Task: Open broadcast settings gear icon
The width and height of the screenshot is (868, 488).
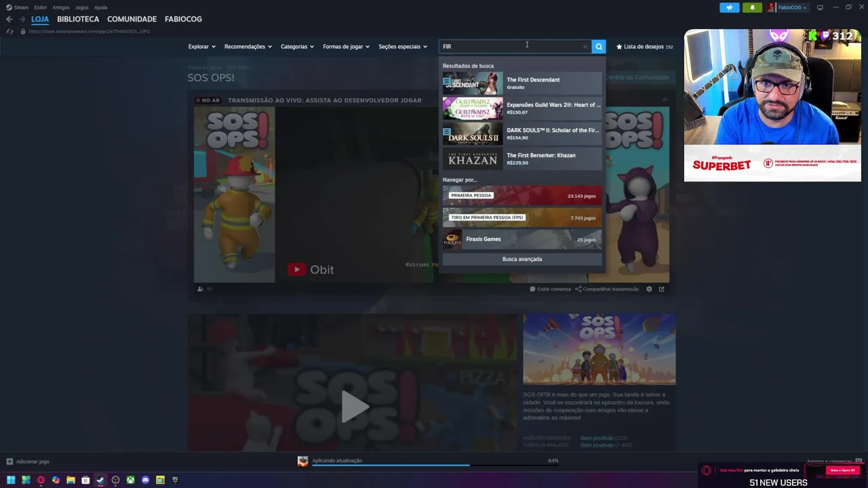Action: click(649, 289)
